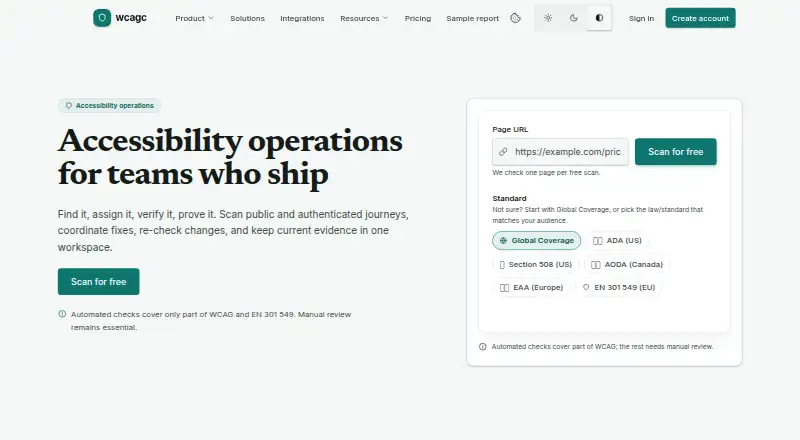Open the Solutions nav item
This screenshot has width=800, height=440.
tap(247, 18)
